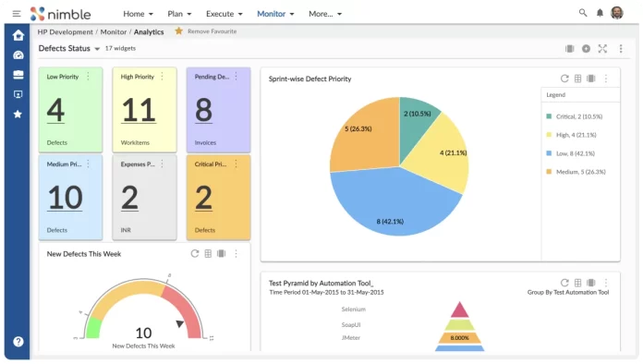Open the Critical Pri... count 2

(x=204, y=198)
